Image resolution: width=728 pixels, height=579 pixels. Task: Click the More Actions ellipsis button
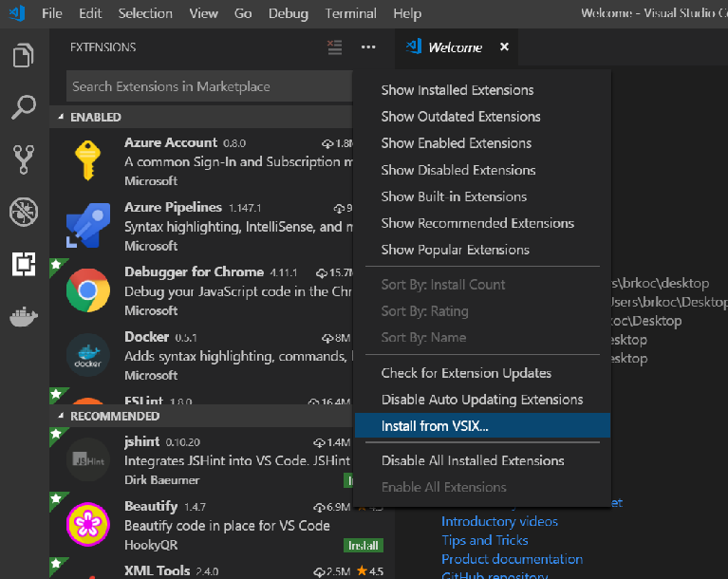(368, 47)
